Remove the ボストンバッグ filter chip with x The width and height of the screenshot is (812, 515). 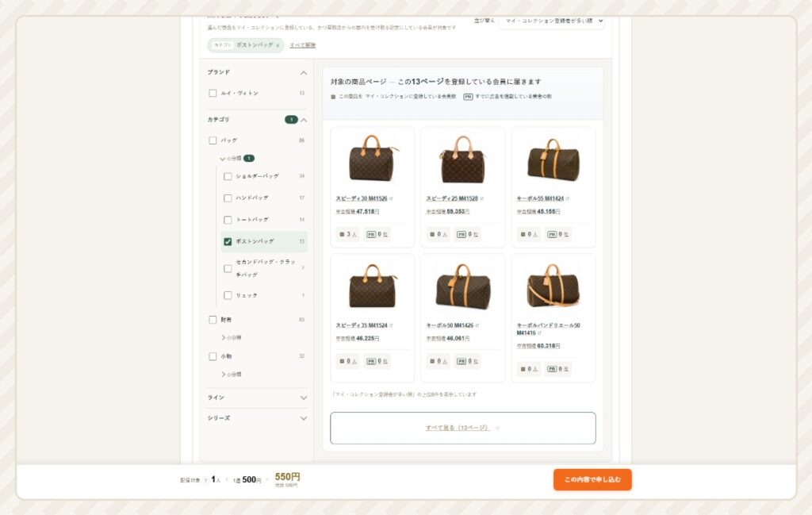click(x=278, y=45)
